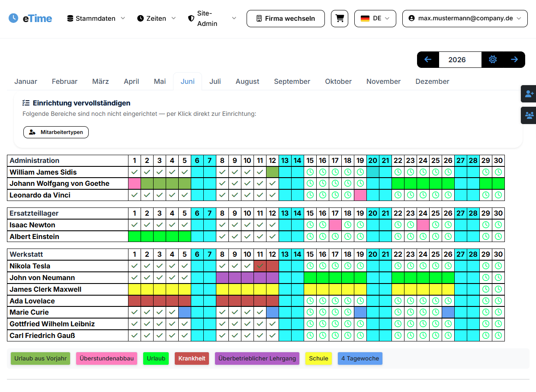Image resolution: width=536 pixels, height=392 pixels.
Task: Click checkmark for Isaac Newton day 8
Action: click(x=222, y=225)
